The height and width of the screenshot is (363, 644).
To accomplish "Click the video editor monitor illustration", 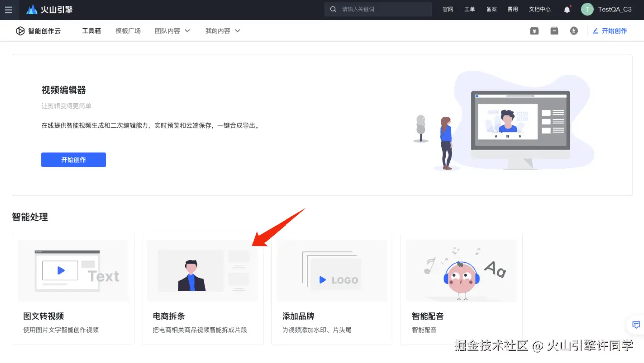I will pos(520,129).
